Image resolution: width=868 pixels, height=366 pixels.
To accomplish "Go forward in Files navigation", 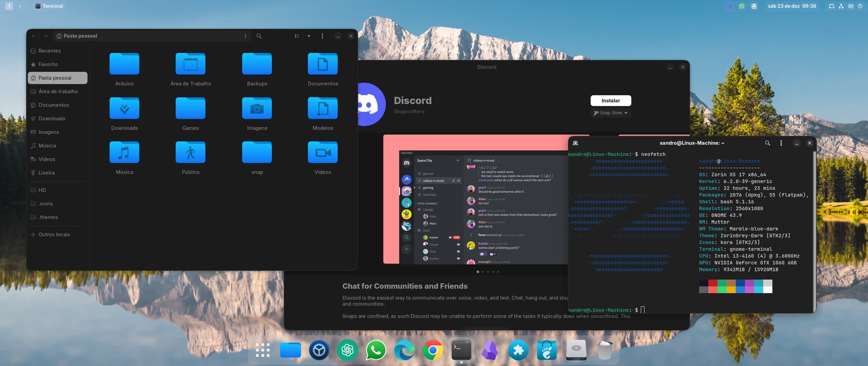I will coord(45,36).
